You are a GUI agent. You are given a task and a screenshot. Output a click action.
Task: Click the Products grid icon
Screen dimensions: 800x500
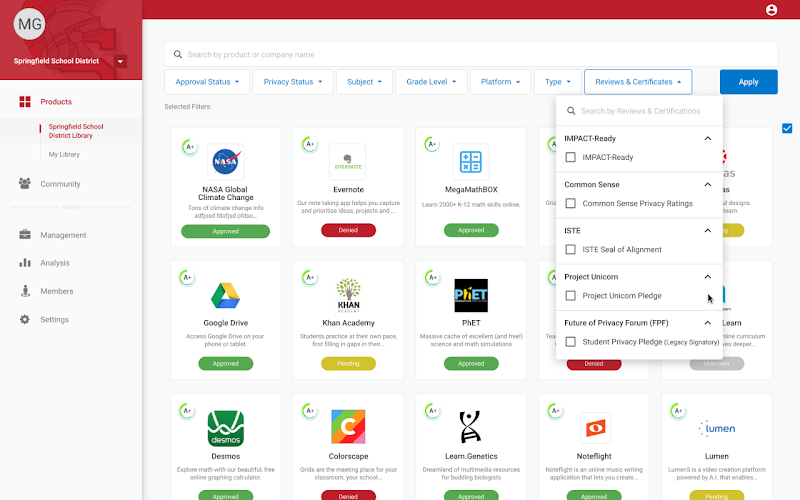[24, 102]
